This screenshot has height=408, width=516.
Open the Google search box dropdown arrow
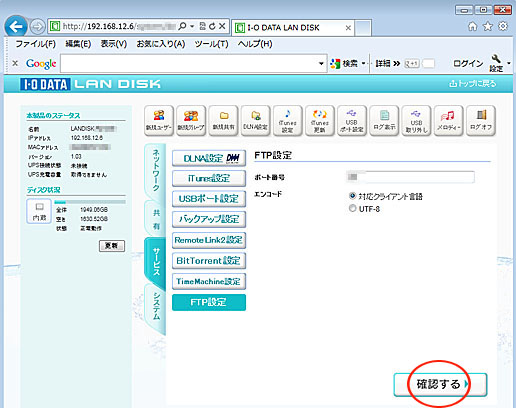coord(321,63)
